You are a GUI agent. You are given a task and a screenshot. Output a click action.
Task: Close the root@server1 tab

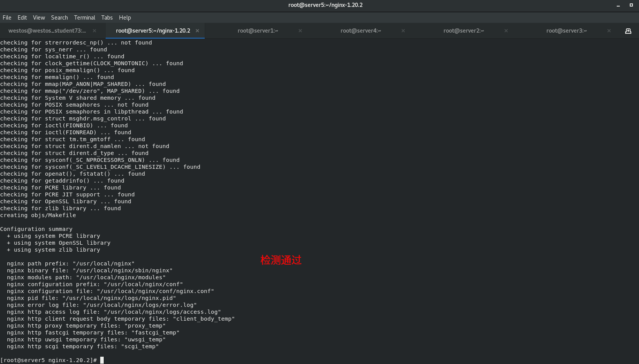click(x=300, y=31)
